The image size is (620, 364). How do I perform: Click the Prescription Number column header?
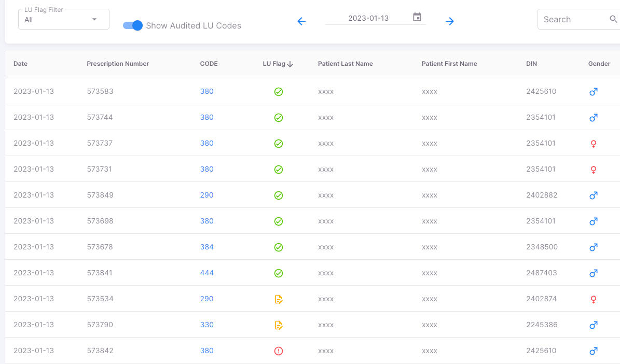coord(118,64)
